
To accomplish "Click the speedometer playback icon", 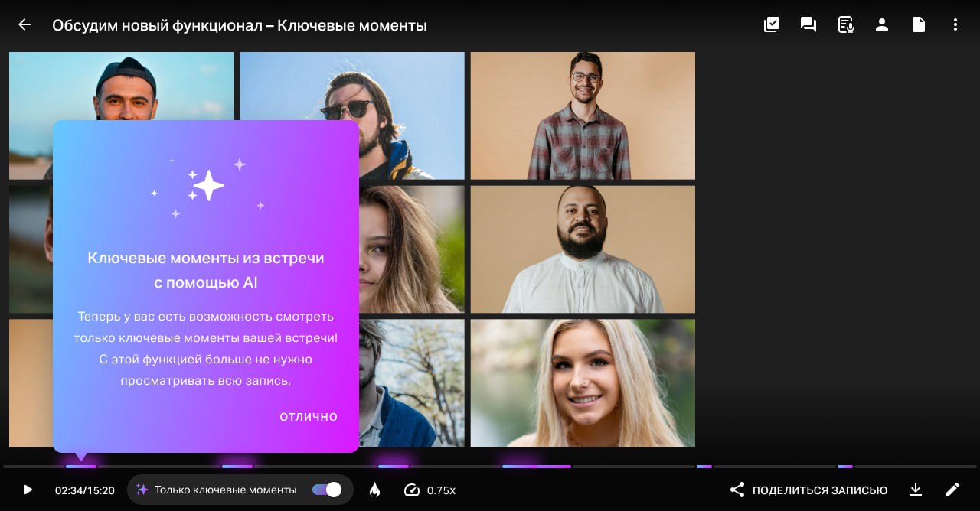I will (412, 490).
